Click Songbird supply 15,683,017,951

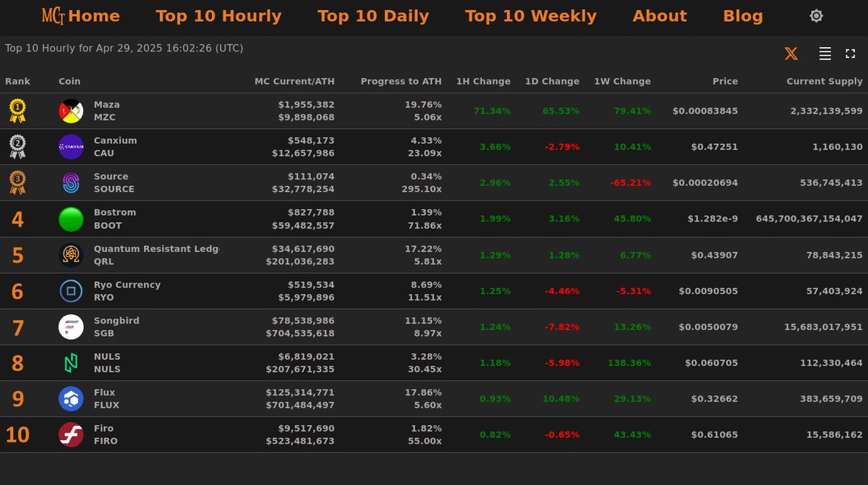click(x=823, y=327)
